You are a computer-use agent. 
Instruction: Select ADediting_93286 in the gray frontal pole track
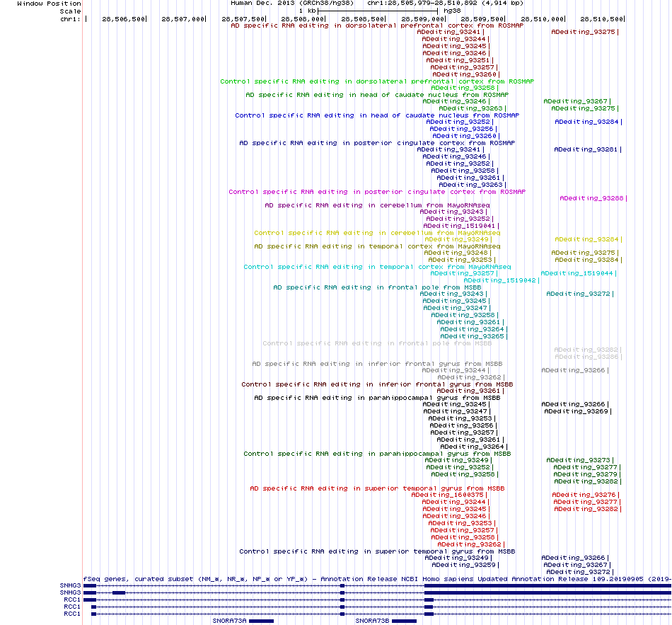click(586, 357)
